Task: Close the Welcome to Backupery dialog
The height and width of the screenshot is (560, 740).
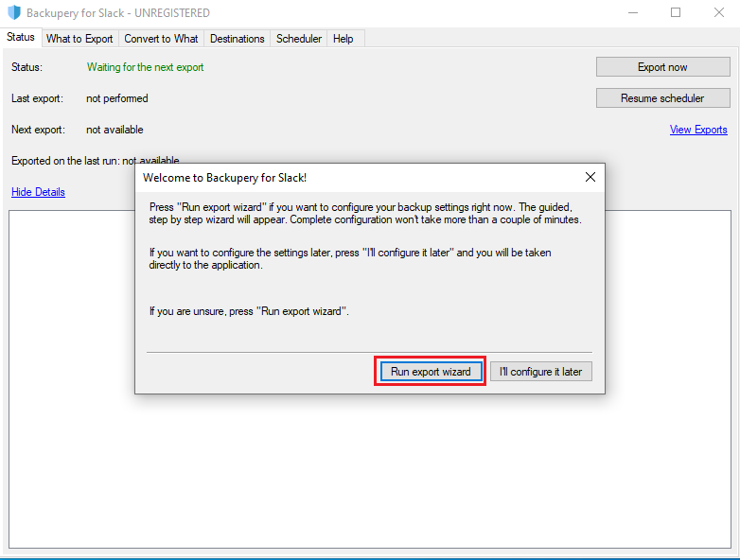Action: pos(590,177)
